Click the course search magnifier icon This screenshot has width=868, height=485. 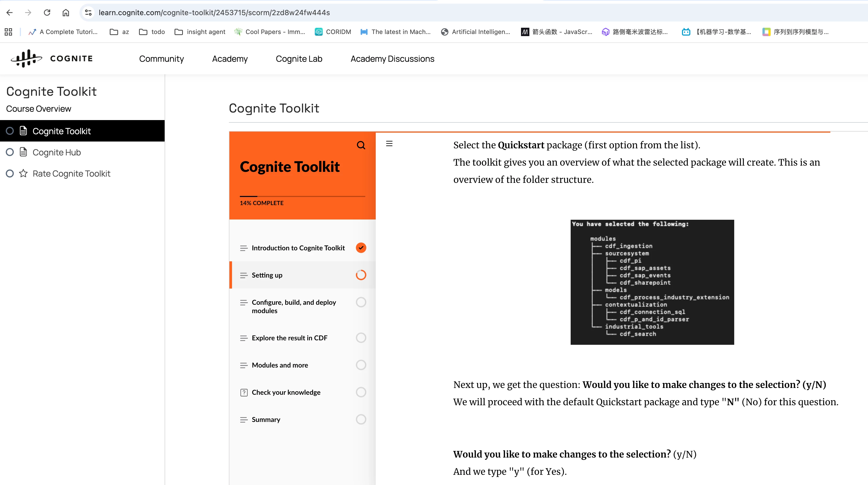click(361, 145)
